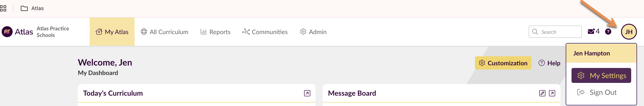
Task: Open the All Curriculum tab
Action: click(x=164, y=32)
